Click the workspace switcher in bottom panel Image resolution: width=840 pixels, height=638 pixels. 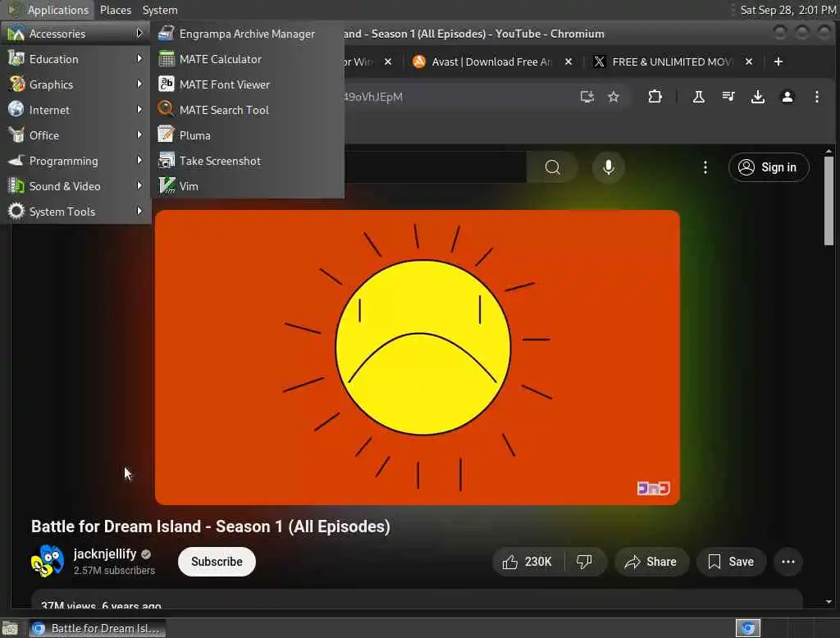click(748, 628)
